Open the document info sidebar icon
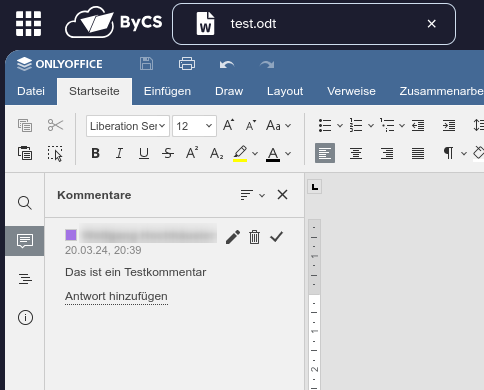Image resolution: width=484 pixels, height=390 pixels. [x=25, y=317]
